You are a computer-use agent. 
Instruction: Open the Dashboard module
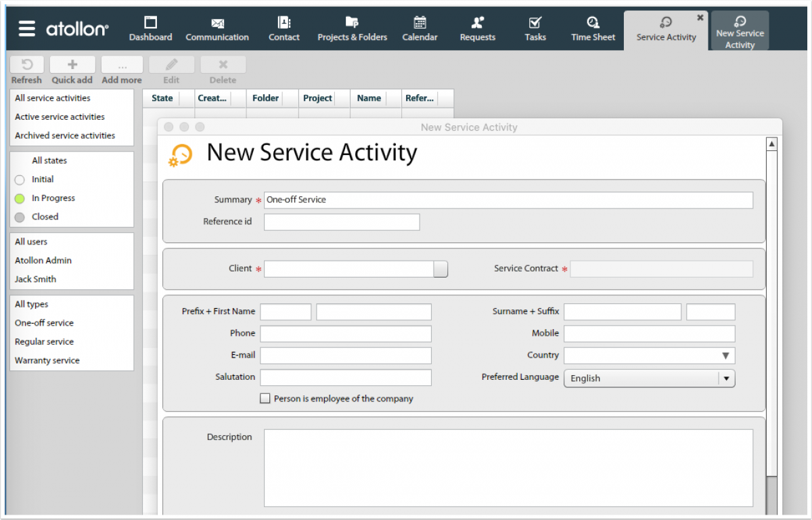[150, 30]
